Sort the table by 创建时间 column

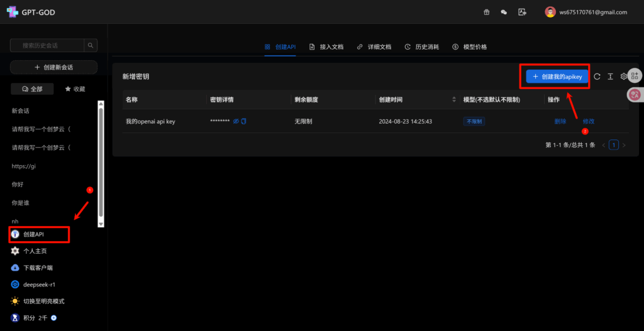pyautogui.click(x=454, y=100)
